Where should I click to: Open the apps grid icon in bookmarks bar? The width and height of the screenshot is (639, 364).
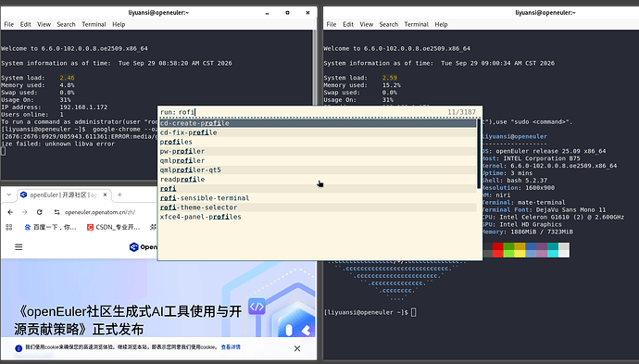9,227
